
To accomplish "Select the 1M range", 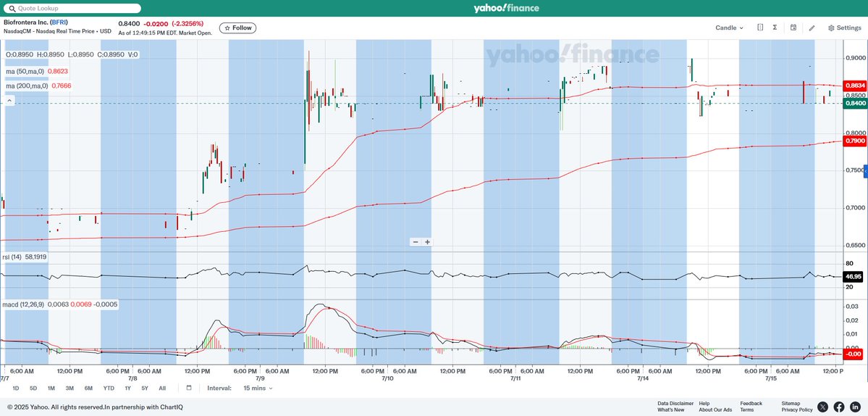I will point(51,388).
